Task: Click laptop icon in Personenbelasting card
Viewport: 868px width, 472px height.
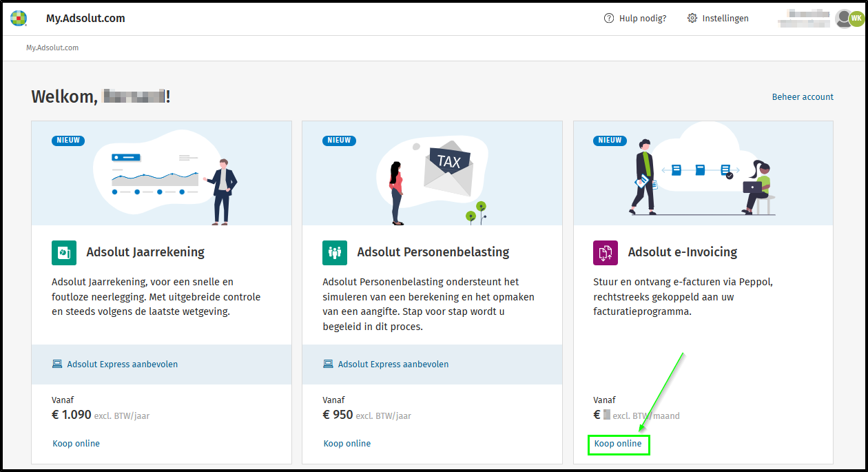Action: click(328, 364)
